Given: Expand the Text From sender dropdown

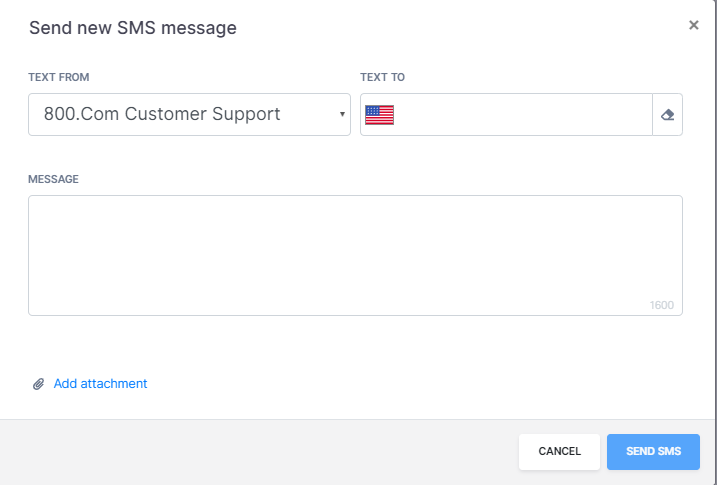Looking at the screenshot, I should (x=189, y=115).
